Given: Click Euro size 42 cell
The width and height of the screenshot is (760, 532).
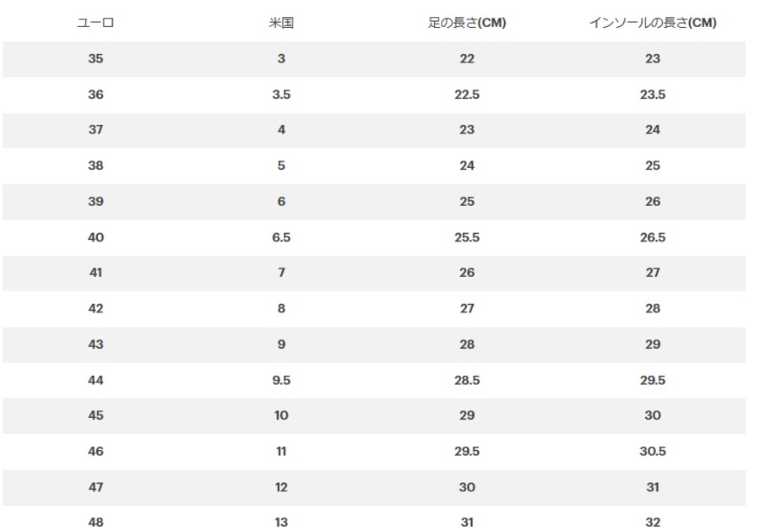Looking at the screenshot, I should 95,308.
